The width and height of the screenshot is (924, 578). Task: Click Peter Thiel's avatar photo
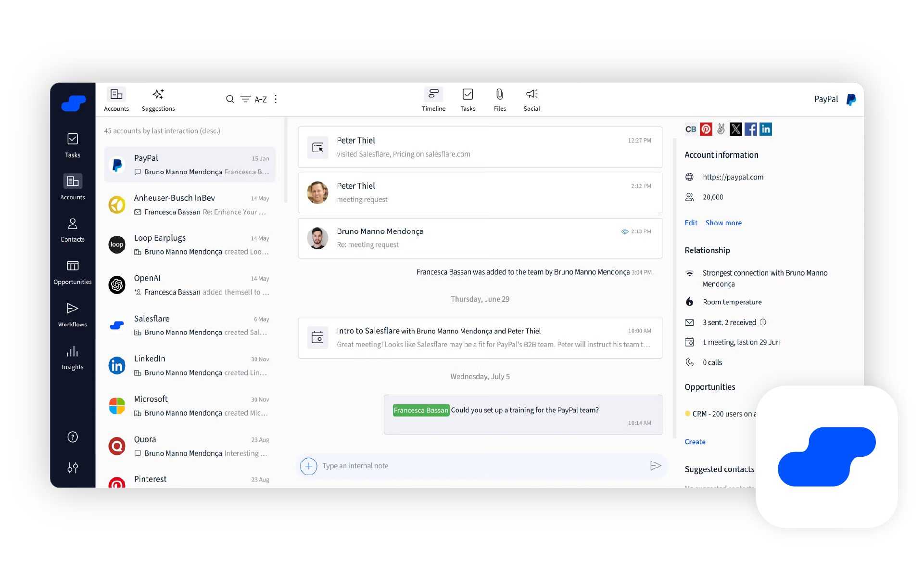317,193
